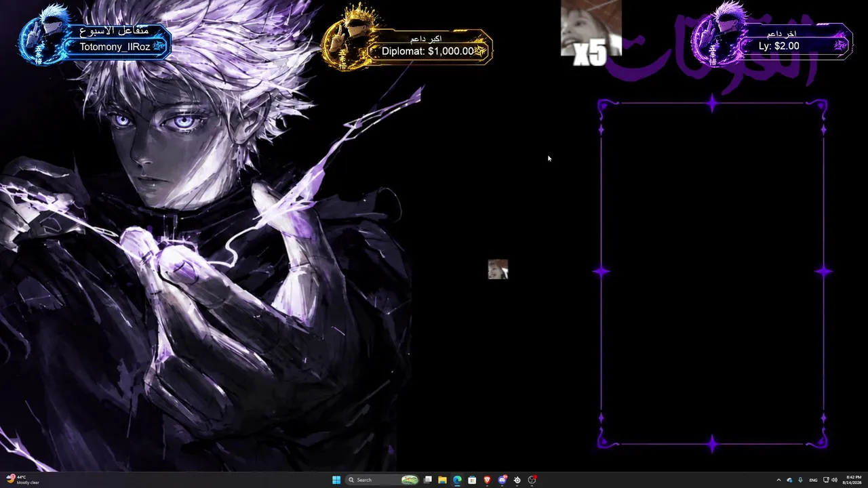
Task: Click the search highlight image in the Search box
Action: click(410, 480)
